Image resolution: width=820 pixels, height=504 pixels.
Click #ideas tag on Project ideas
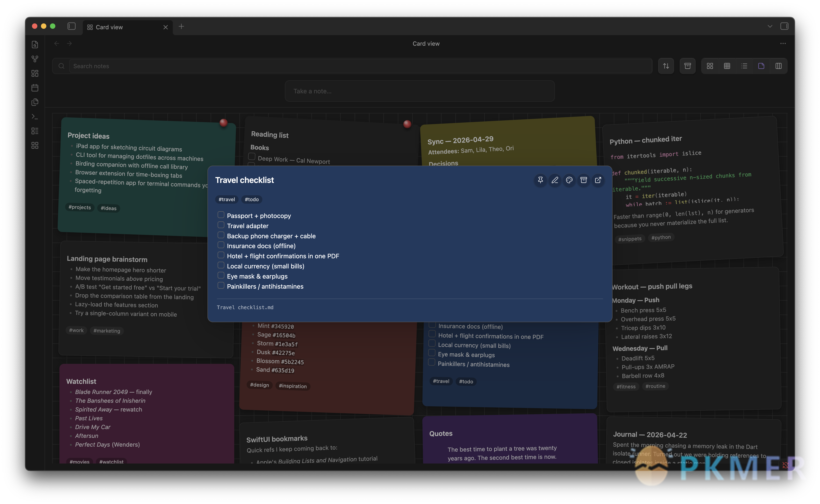point(109,208)
